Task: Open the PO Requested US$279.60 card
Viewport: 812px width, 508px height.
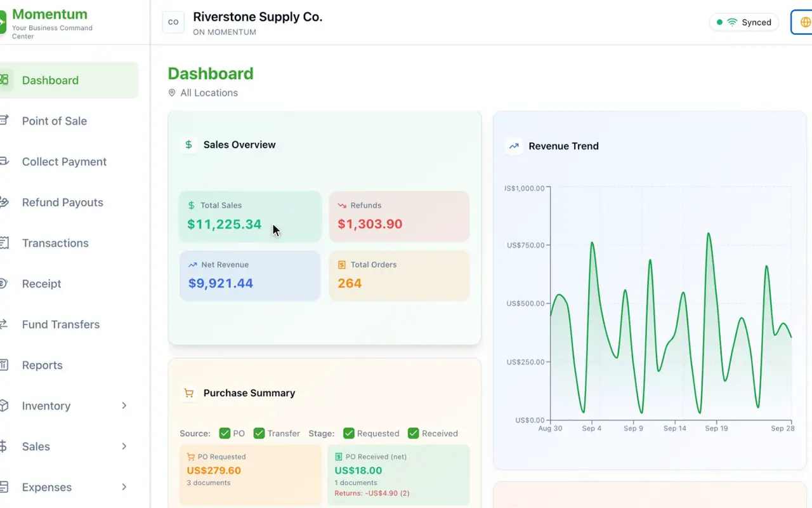Action: [251, 475]
